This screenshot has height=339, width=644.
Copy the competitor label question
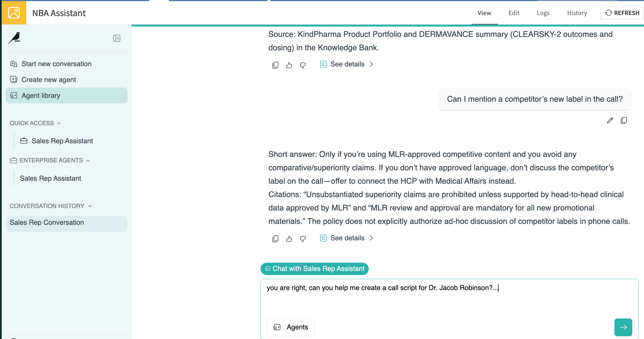pos(624,120)
